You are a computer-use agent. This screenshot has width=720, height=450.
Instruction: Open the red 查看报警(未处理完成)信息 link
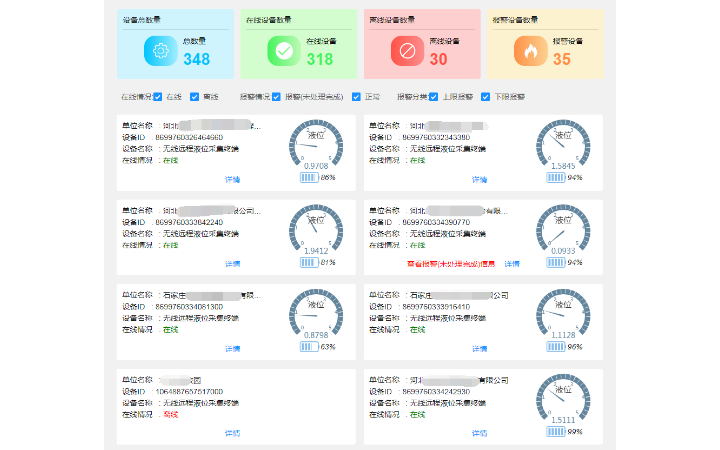click(451, 264)
